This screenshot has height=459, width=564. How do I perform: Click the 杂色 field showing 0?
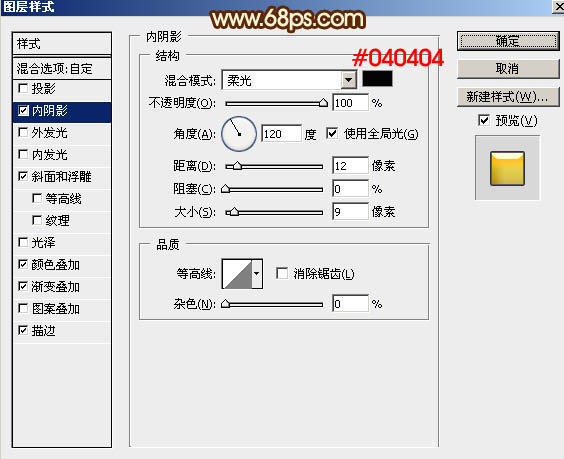pyautogui.click(x=350, y=304)
